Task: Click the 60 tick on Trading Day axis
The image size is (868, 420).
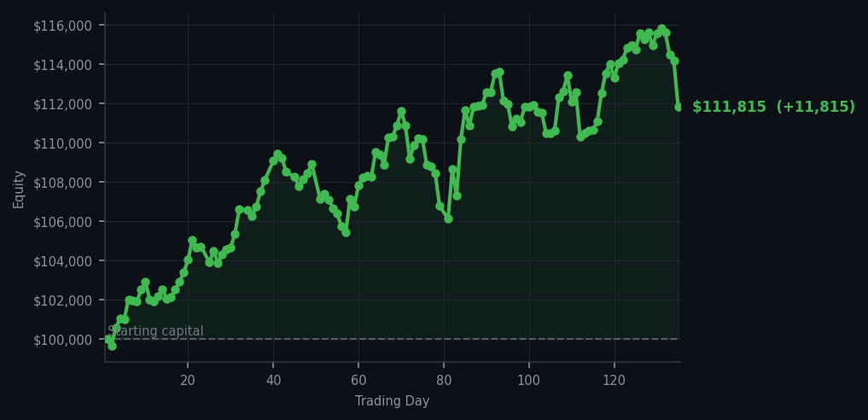Action: tap(358, 380)
